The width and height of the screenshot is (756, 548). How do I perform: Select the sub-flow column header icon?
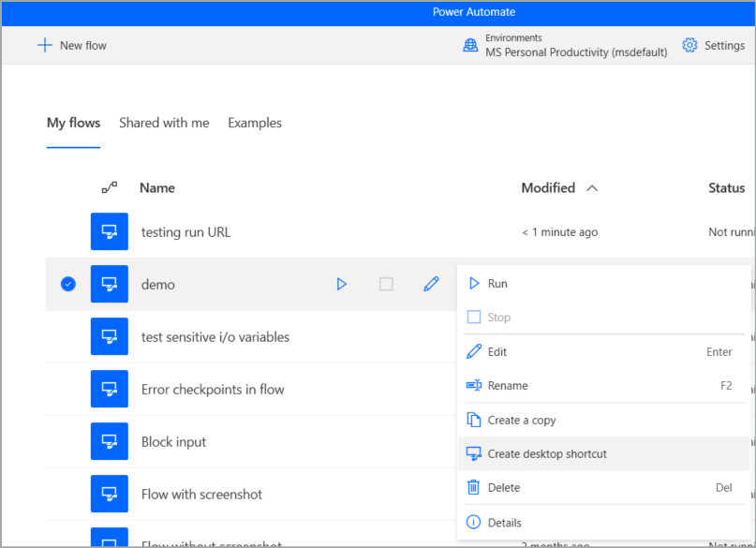110,187
